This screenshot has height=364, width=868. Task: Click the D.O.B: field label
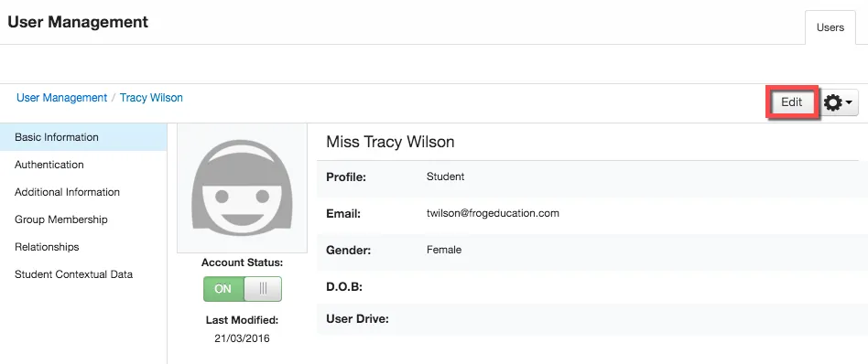click(343, 287)
